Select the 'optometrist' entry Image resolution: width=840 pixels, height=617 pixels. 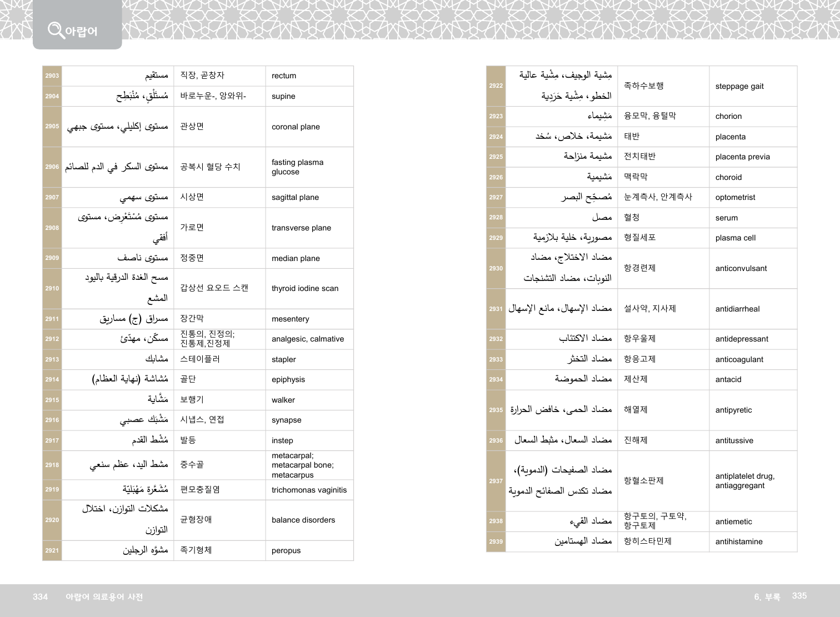[x=735, y=197]
